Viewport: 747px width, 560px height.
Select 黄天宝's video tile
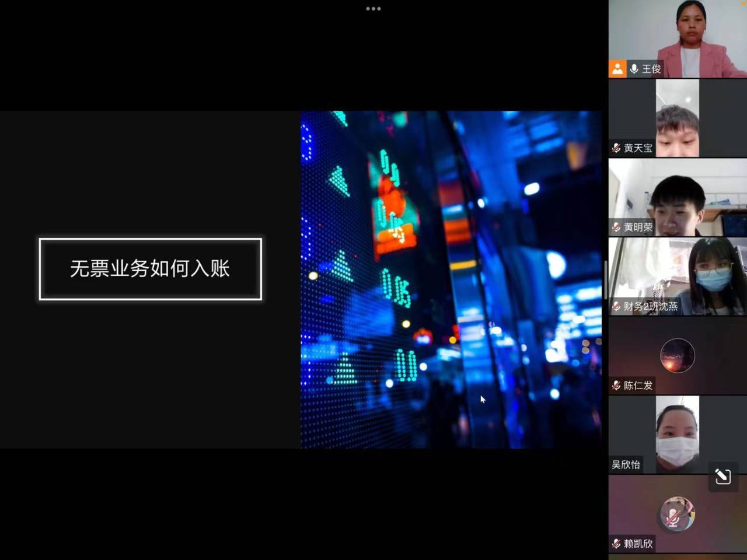click(678, 118)
